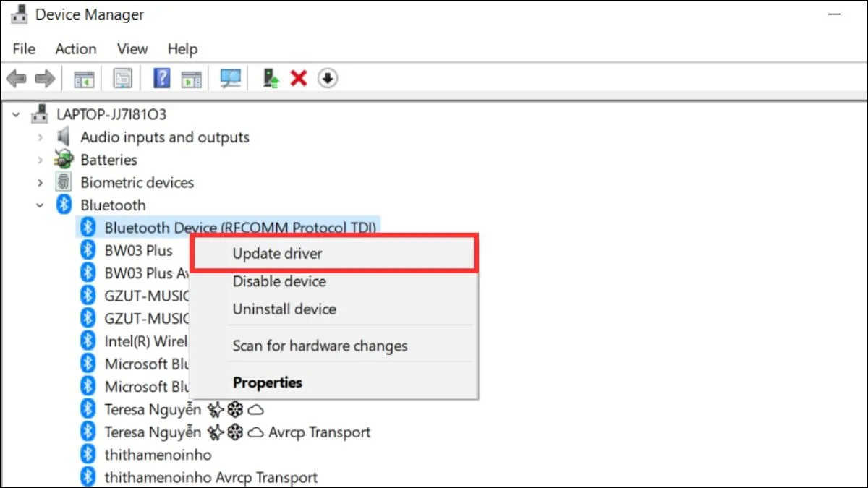The height and width of the screenshot is (488, 868).
Task: Click Scan for hardware changes monitor icon
Action: point(231,78)
